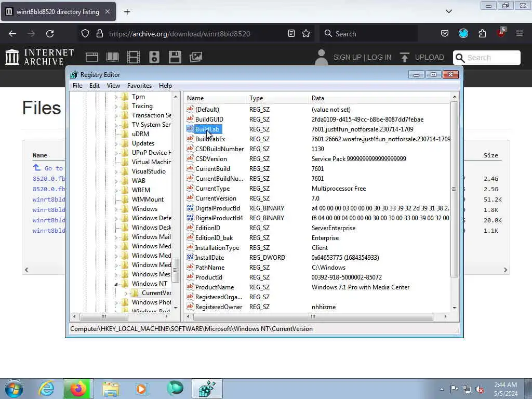Select the InstallDate DWORD value icon
Screen dimensions: 532x399
pos(190,257)
